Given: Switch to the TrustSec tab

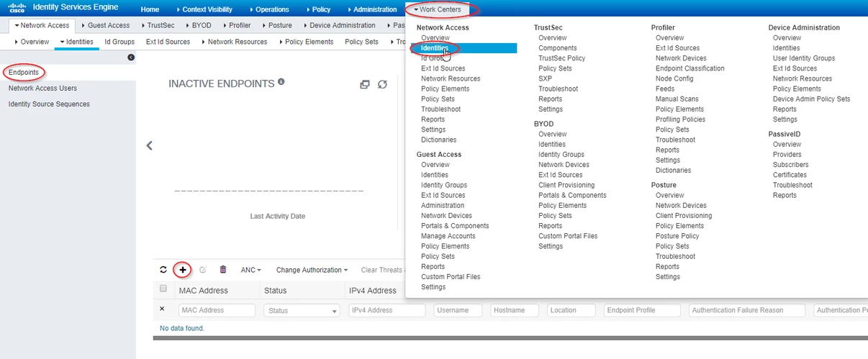Looking at the screenshot, I should tap(157, 25).
